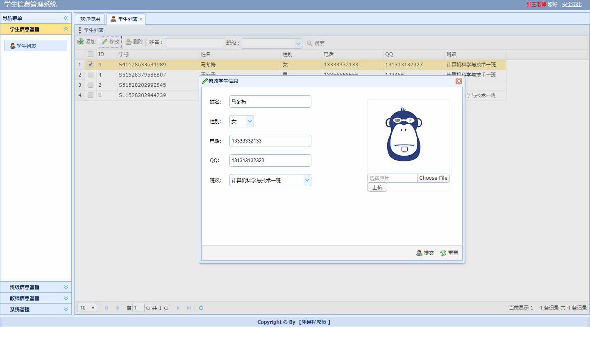Close the 学生列表 tab with the x
The image size is (590, 364).
point(141,19)
